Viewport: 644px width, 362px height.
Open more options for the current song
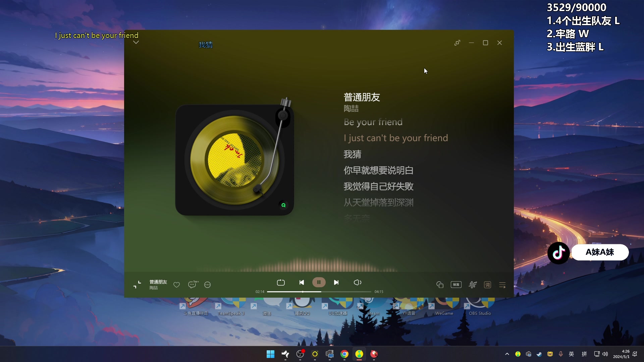207,285
